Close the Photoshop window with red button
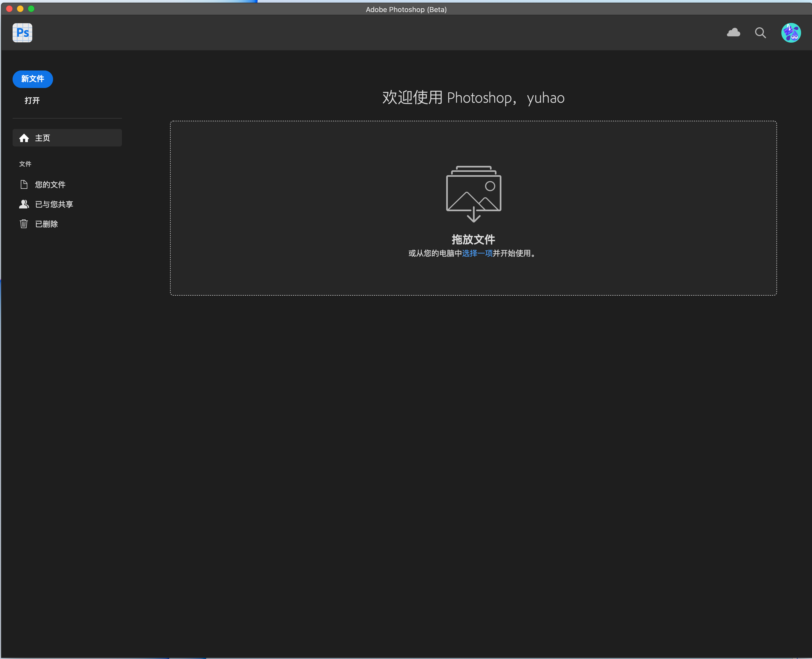 pyautogui.click(x=10, y=9)
